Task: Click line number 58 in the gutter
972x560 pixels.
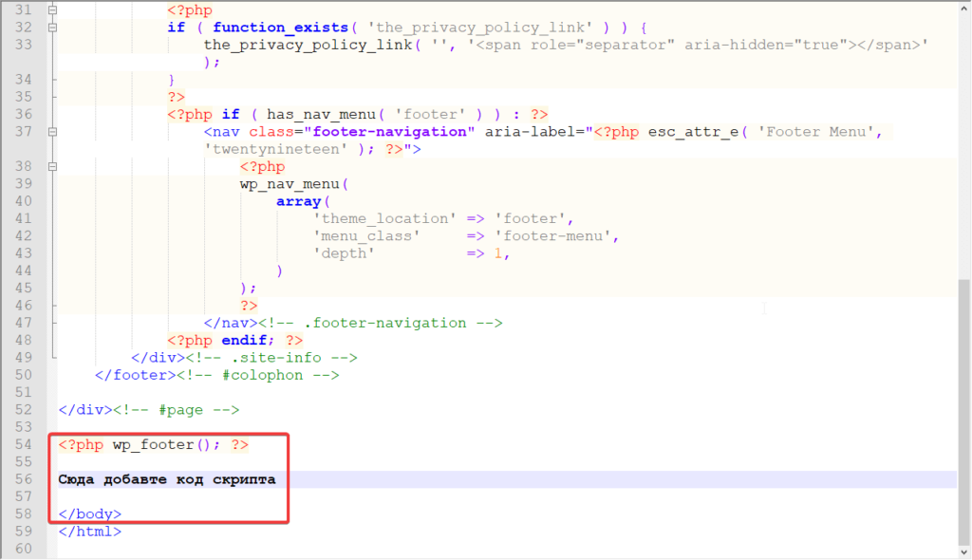Action: click(x=24, y=514)
